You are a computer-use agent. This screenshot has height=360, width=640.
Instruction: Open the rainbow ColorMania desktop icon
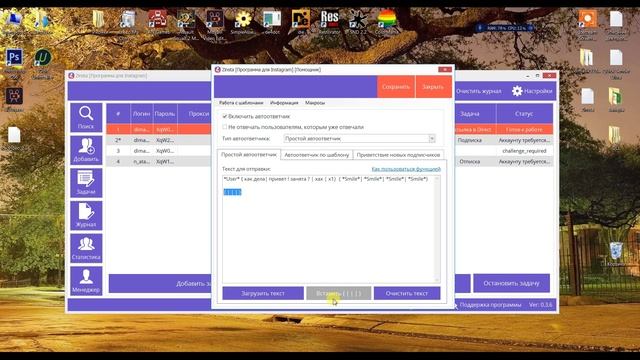tap(386, 19)
